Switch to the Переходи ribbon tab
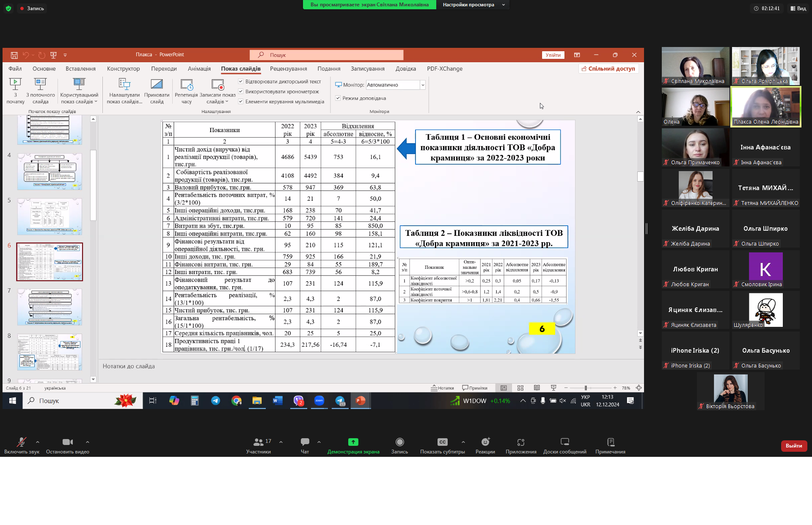812x525 pixels. (x=164, y=69)
